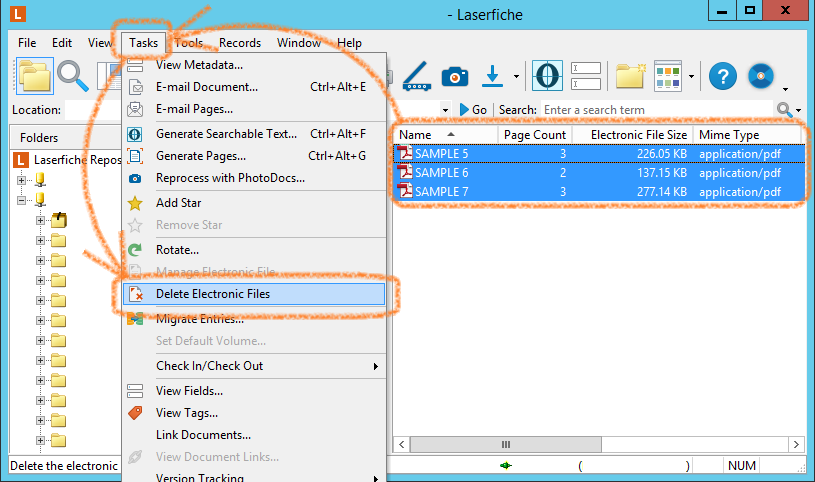Choose Add Star
This screenshot has height=482, width=815.
(254, 203)
